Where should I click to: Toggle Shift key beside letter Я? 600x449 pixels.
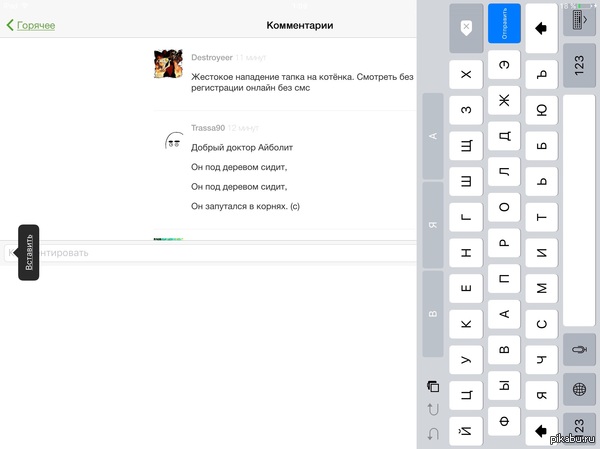click(541, 431)
